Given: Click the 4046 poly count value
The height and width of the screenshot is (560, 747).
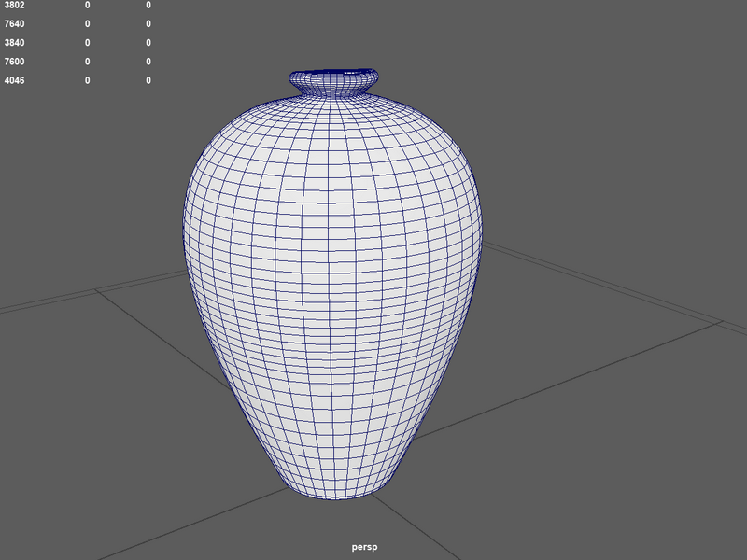Looking at the screenshot, I should pos(14,80).
